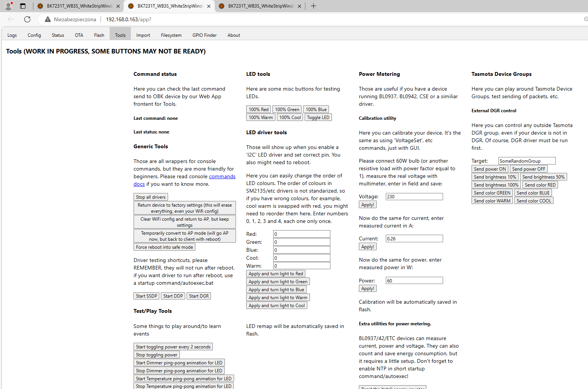Click Apply and turn light to Green
The width and height of the screenshot is (588, 389).
278,282
